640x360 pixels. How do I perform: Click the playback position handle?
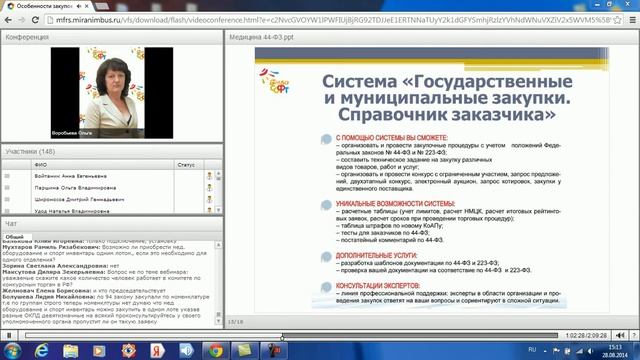(x=282, y=337)
